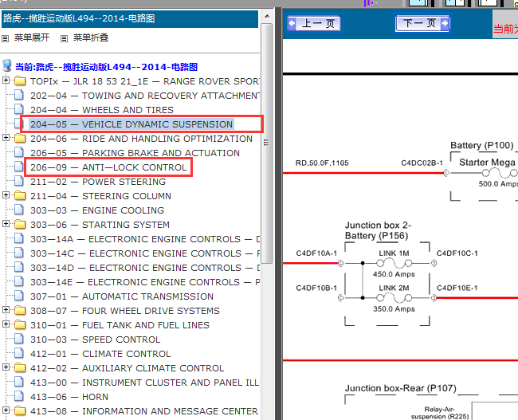Open 412—01 Climate Control entry

[x=100, y=354]
